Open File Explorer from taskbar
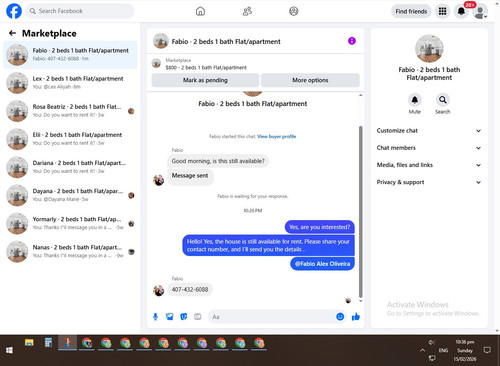500x366 pixels. [x=29, y=343]
